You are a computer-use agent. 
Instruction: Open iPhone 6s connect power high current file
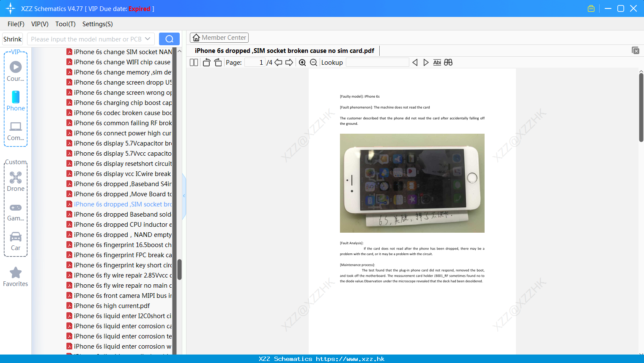click(119, 133)
